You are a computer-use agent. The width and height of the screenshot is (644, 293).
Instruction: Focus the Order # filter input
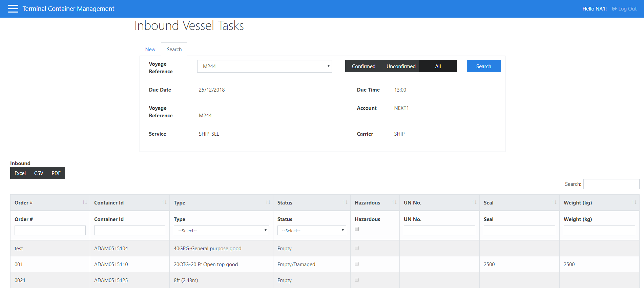point(50,231)
